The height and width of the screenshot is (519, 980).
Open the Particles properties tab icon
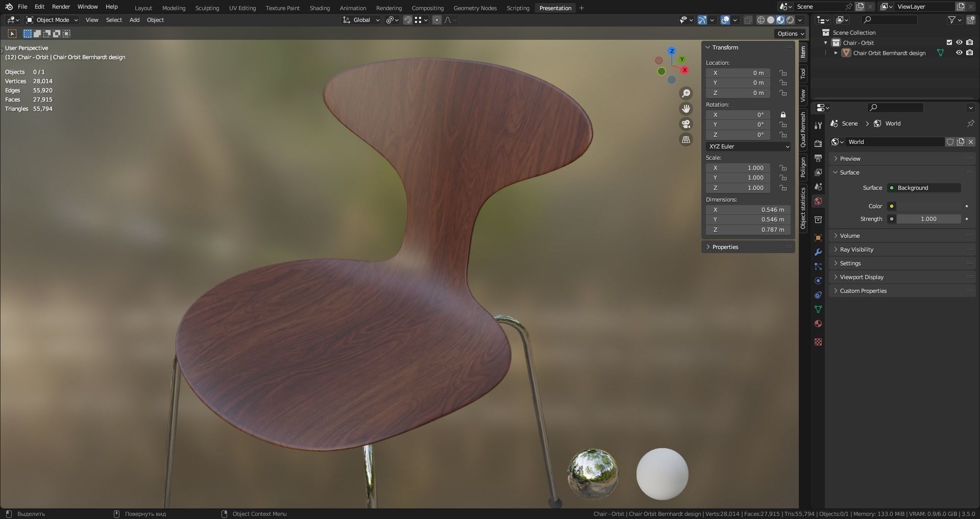pyautogui.click(x=818, y=266)
